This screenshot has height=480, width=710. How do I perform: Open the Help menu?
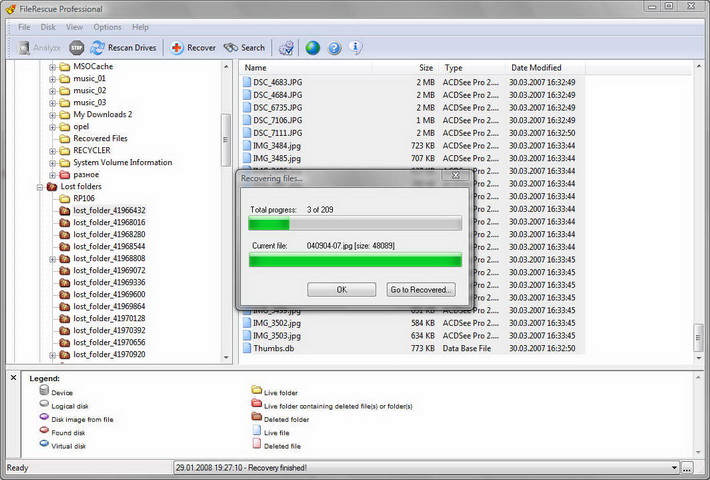pyautogui.click(x=140, y=27)
